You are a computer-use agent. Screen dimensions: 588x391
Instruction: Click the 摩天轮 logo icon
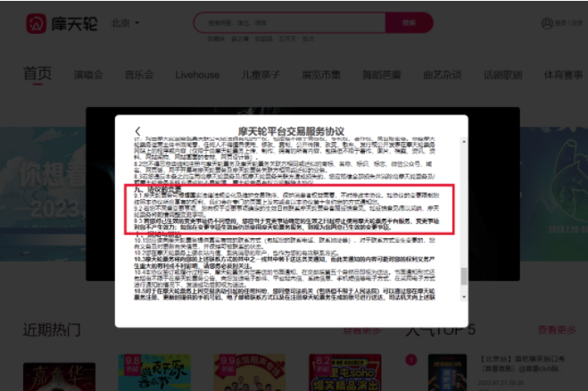36,22
